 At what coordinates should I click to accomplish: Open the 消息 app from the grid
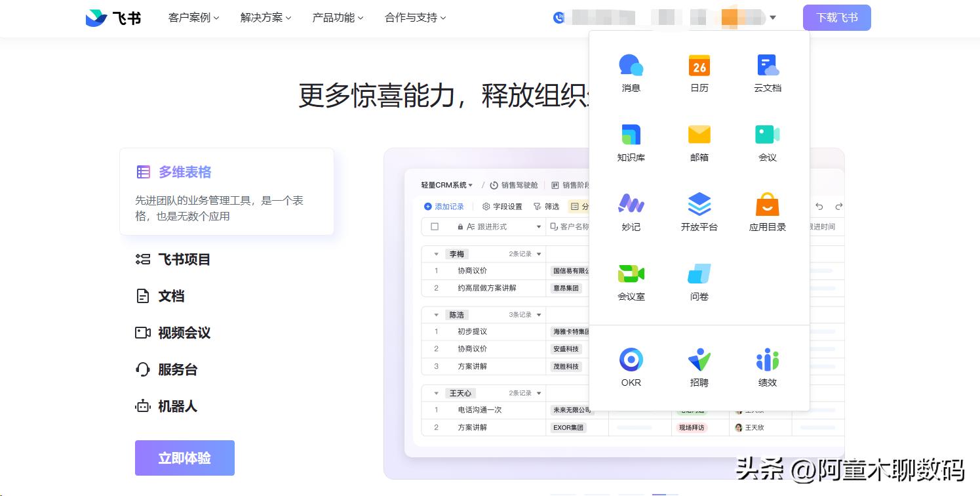[x=630, y=72]
